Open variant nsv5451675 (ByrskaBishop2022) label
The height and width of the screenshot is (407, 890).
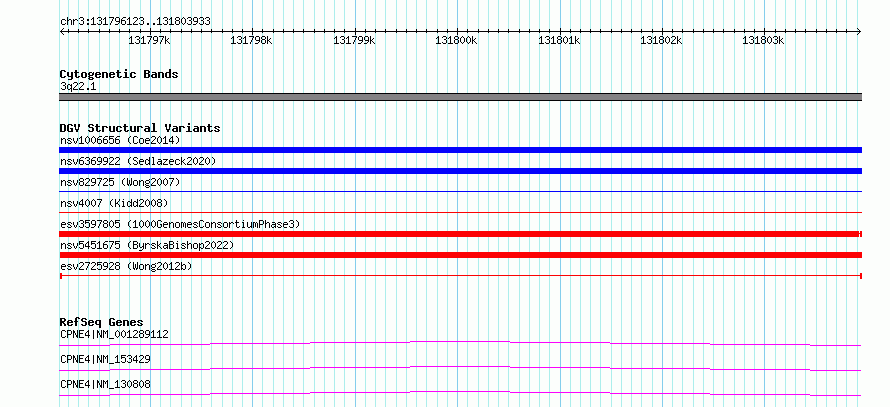(147, 245)
